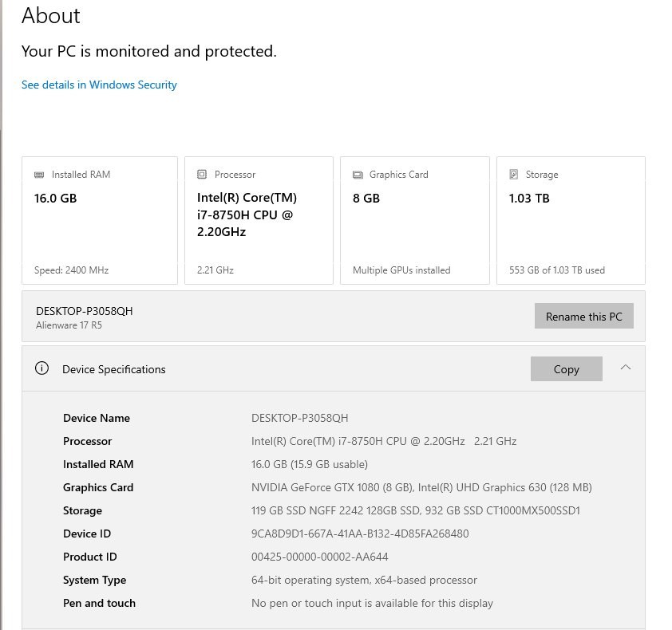
Task: Click the Product ID value text
Action: click(x=320, y=557)
